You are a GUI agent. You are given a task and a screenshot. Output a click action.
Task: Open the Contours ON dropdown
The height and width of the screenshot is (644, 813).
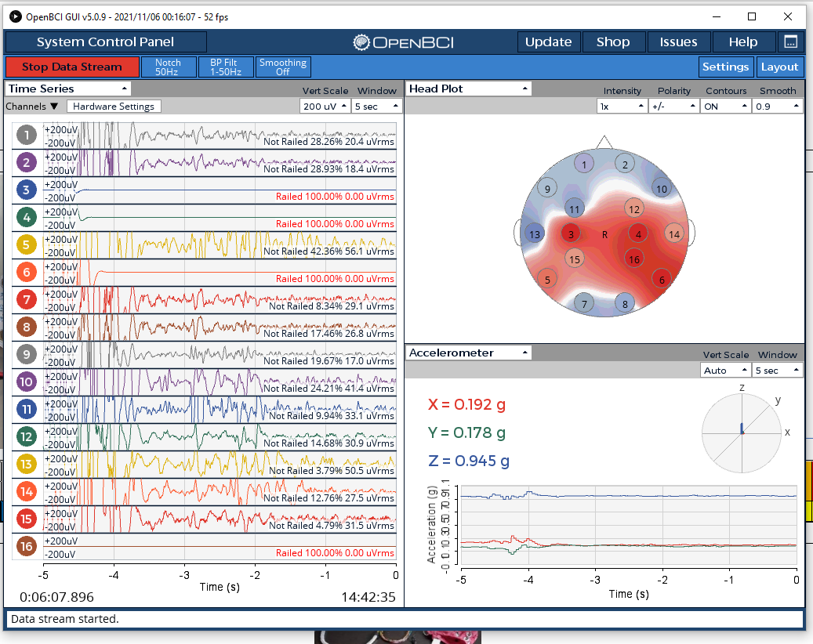click(x=725, y=107)
